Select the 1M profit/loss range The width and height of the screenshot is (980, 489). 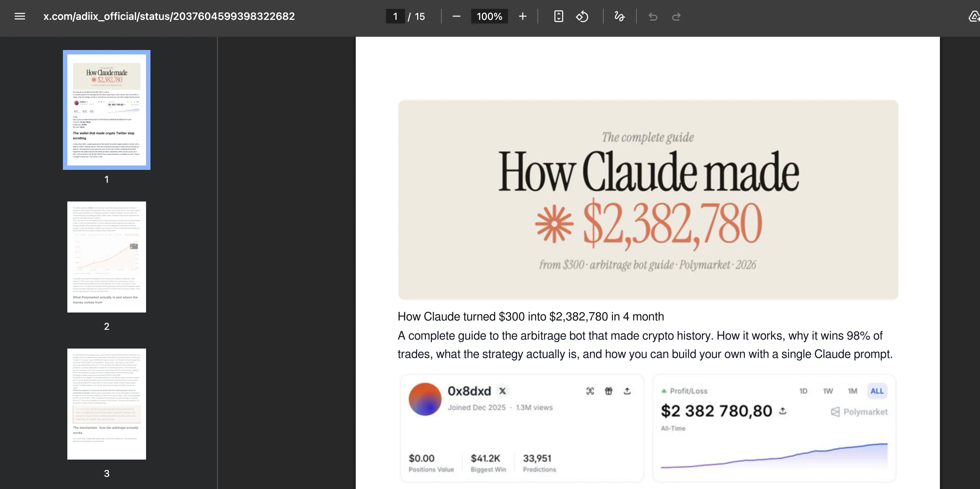(853, 391)
